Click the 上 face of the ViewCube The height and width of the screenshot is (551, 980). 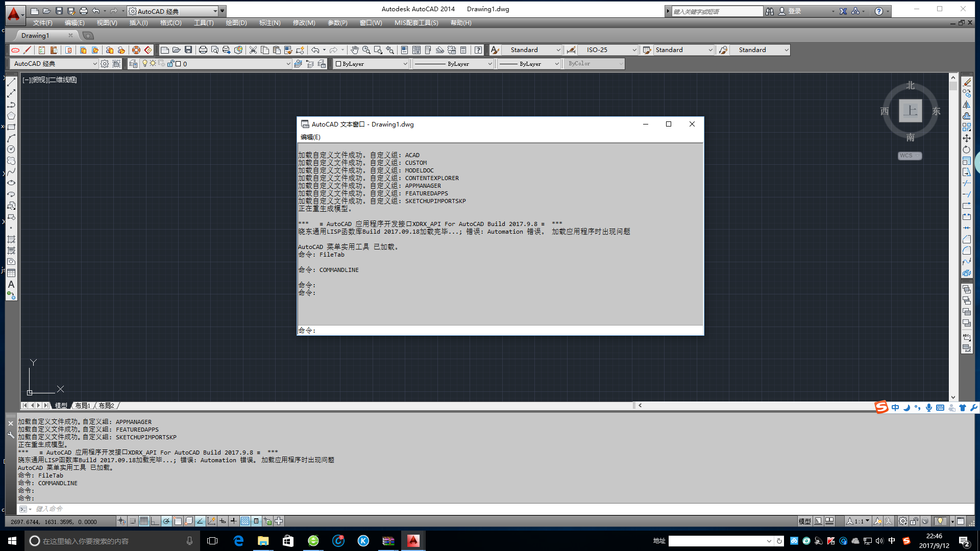911,111
